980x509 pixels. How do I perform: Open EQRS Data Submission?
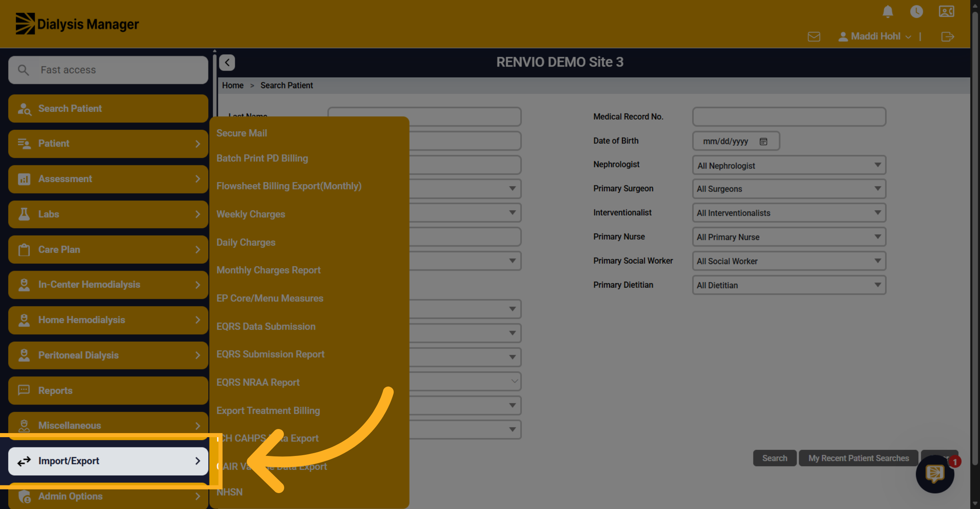(266, 327)
